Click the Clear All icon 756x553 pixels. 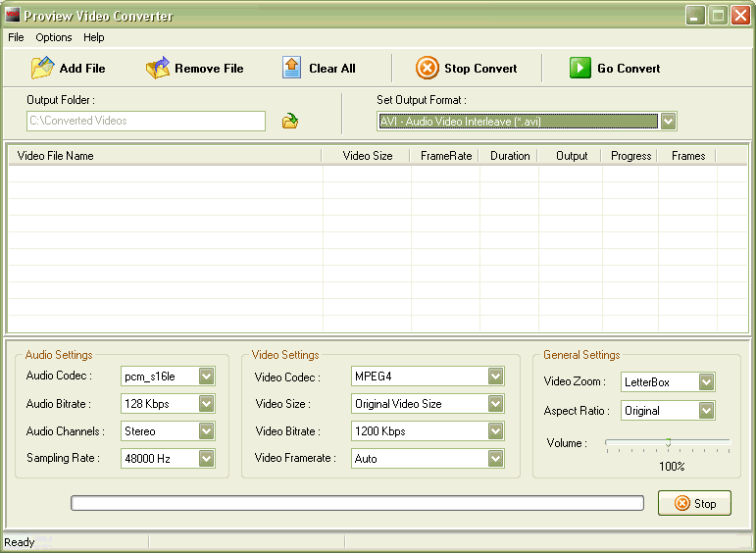pyautogui.click(x=291, y=68)
